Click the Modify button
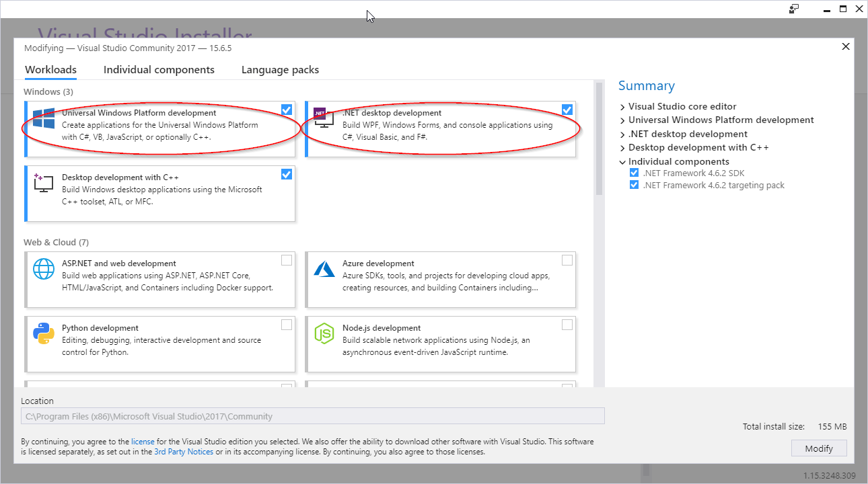 (x=819, y=448)
